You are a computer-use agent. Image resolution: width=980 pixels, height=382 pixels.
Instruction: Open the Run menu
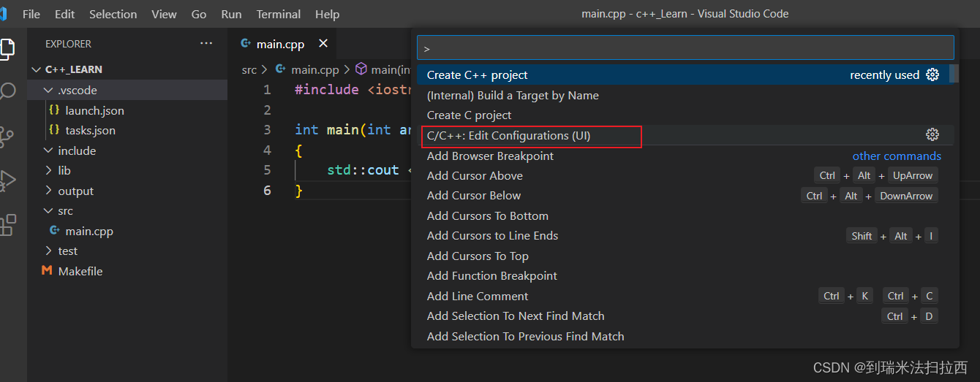click(231, 14)
